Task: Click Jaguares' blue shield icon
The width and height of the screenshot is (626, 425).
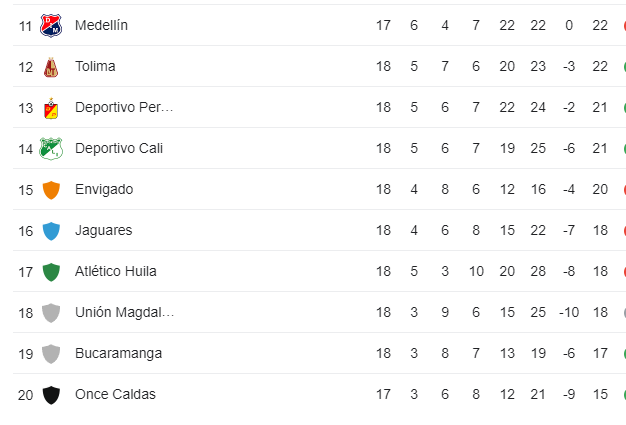Action: [51, 231]
